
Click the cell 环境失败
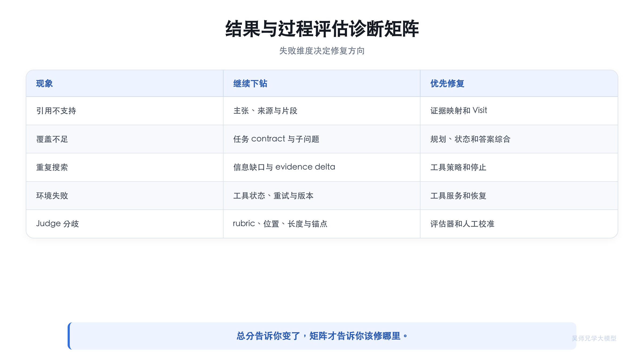click(x=125, y=196)
